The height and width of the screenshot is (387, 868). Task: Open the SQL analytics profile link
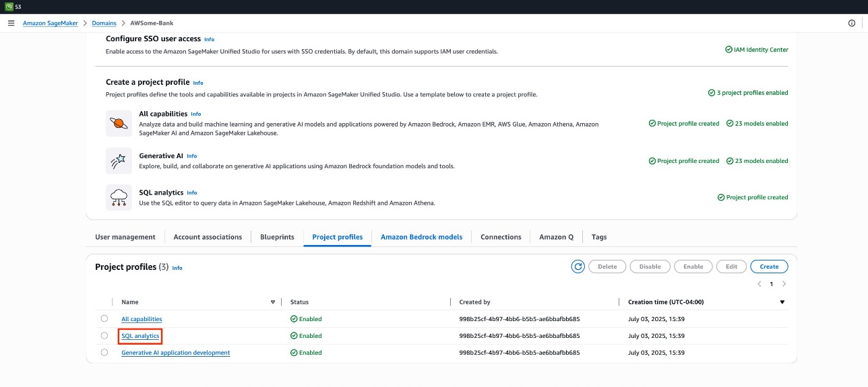(140, 336)
